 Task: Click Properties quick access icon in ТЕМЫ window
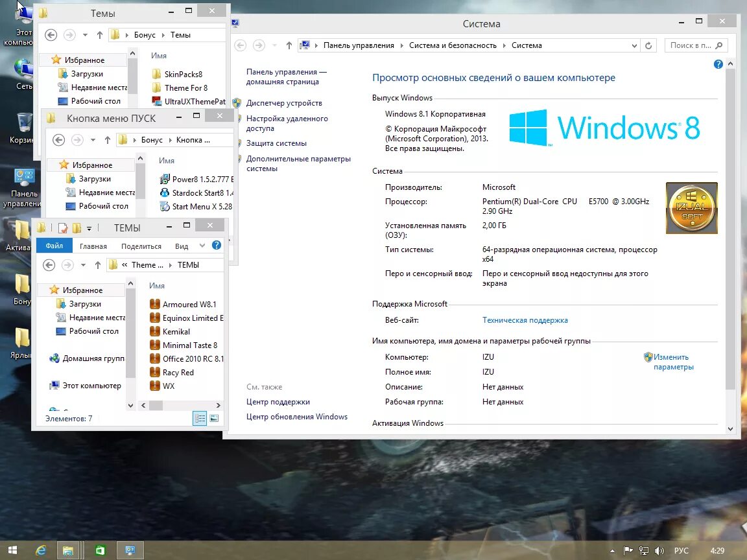click(63, 228)
